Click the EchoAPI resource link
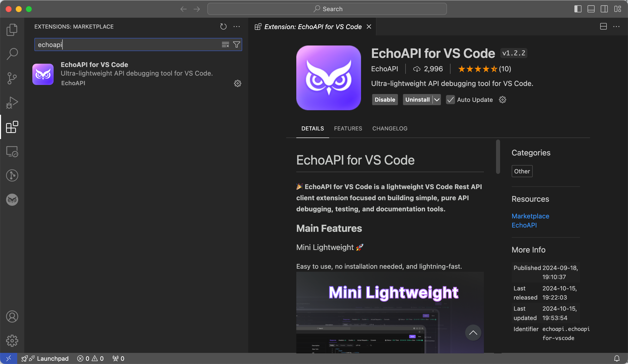 tap(524, 225)
